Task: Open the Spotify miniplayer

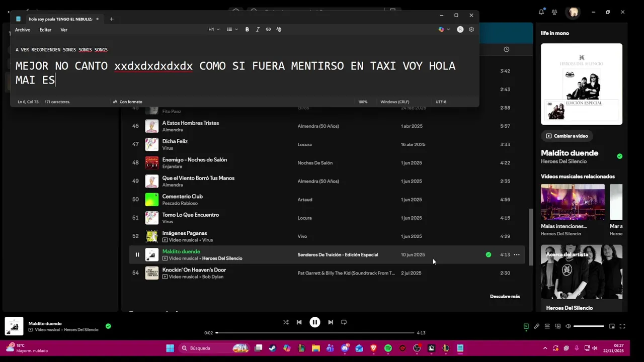Action: tap(612, 326)
